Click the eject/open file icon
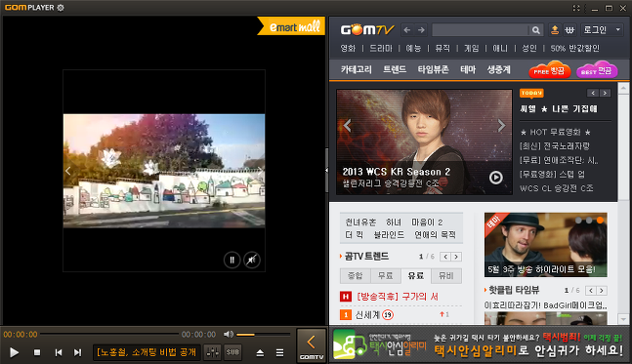 click(x=260, y=353)
